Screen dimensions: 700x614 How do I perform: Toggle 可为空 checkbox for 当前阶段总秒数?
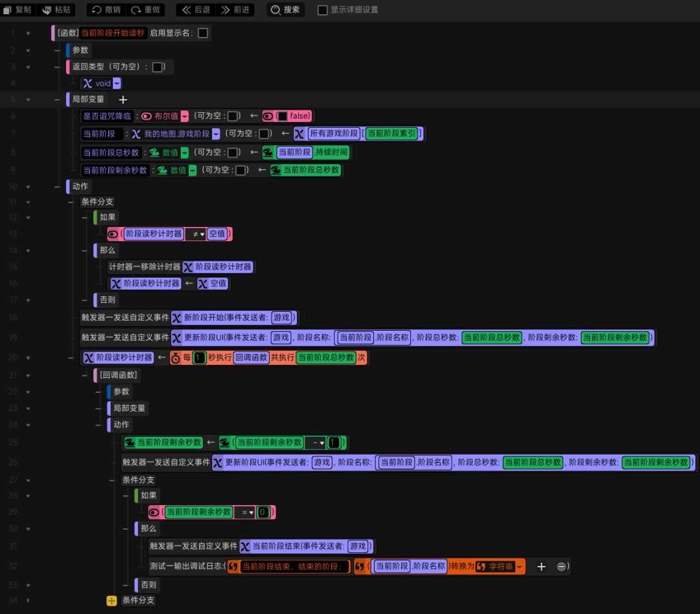(233, 153)
